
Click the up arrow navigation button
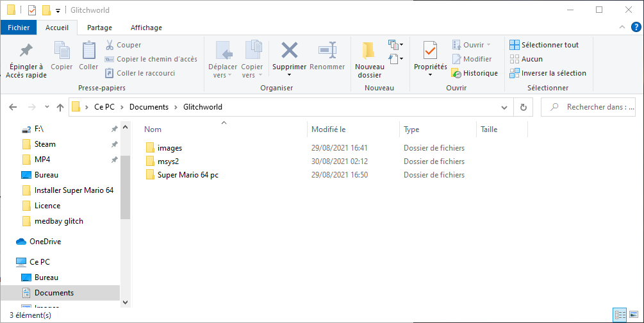(x=60, y=107)
